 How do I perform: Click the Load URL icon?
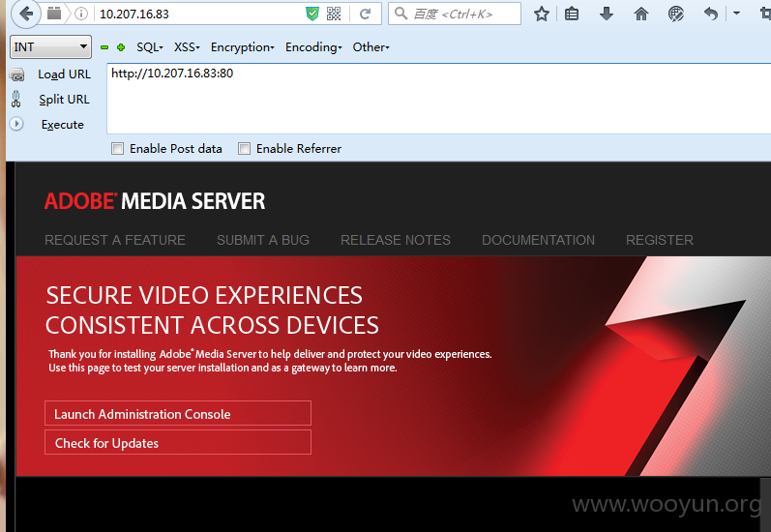point(16,74)
